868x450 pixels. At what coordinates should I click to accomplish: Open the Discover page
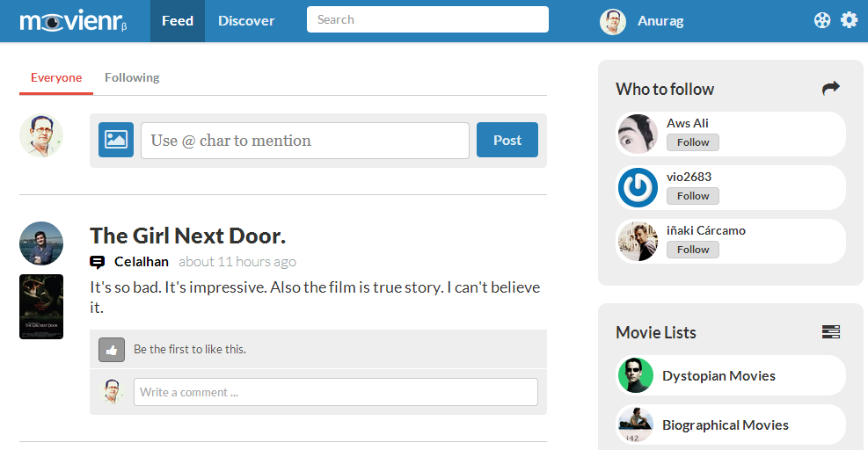(246, 21)
